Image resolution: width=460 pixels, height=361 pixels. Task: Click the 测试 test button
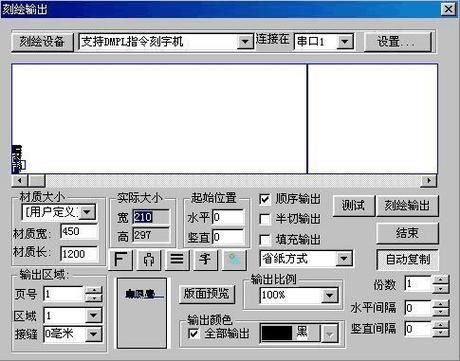pos(353,205)
